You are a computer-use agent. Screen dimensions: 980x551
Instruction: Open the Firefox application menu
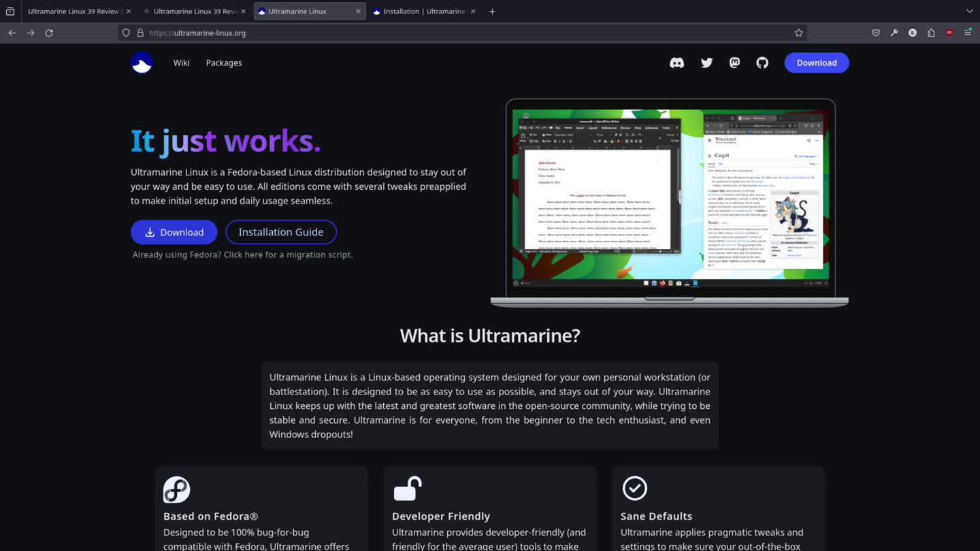click(968, 33)
